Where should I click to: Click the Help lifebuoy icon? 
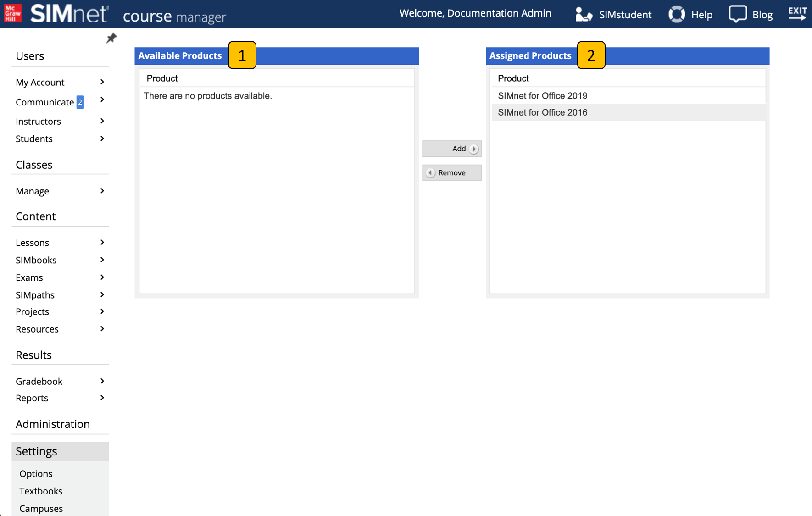[677, 14]
